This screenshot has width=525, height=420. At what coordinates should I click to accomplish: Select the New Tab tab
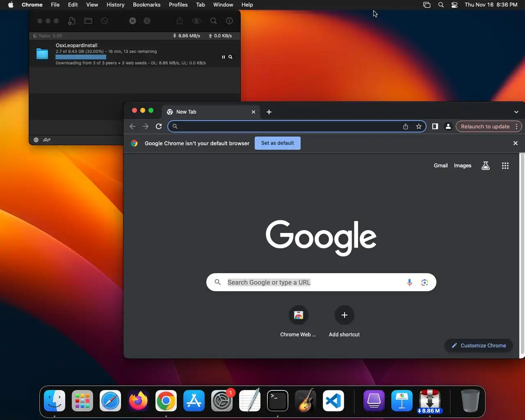click(x=211, y=112)
